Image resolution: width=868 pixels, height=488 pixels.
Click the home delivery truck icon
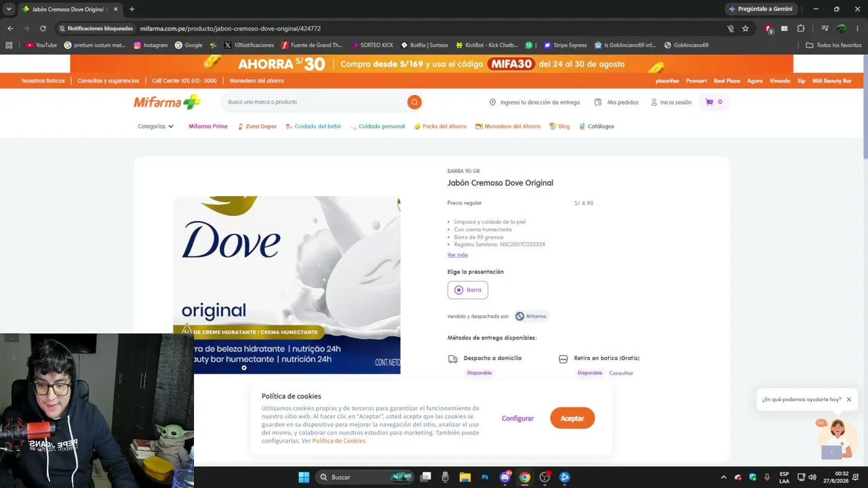tap(453, 359)
